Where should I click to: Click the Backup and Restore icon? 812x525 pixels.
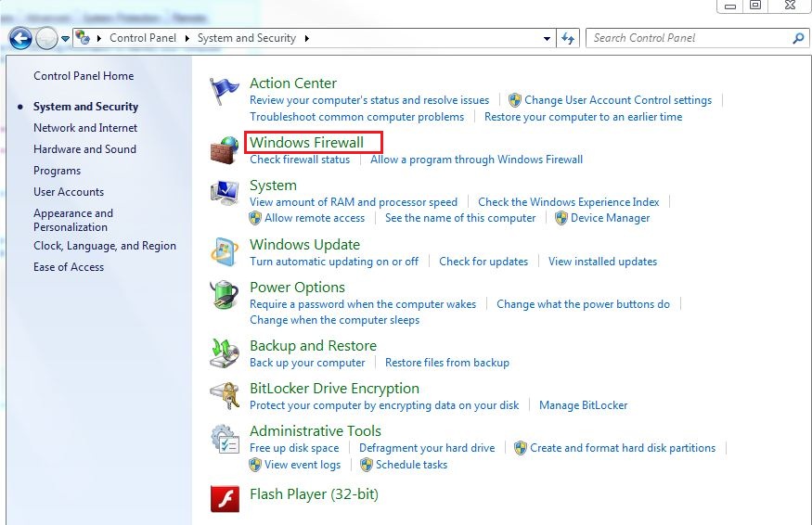pos(225,353)
